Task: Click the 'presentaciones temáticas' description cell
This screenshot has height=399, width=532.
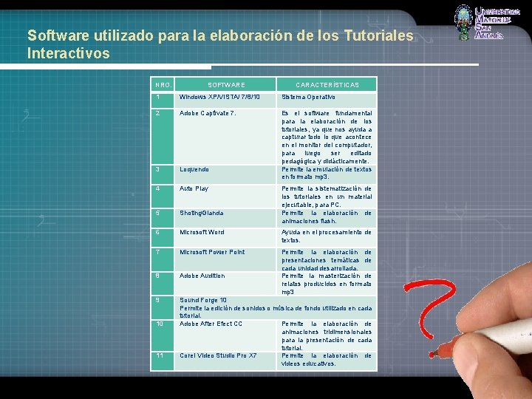Action: pyautogui.click(x=327, y=259)
